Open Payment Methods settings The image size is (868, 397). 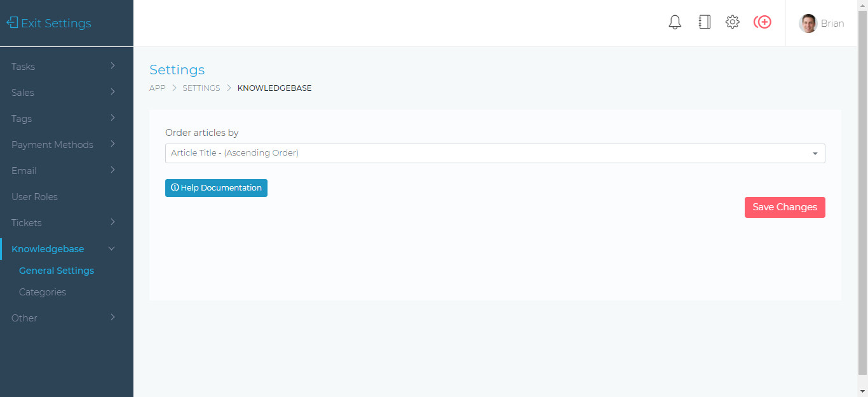[x=52, y=145]
